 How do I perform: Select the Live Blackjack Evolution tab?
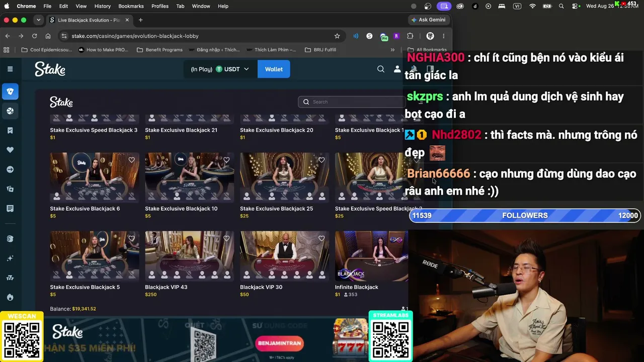point(90,20)
